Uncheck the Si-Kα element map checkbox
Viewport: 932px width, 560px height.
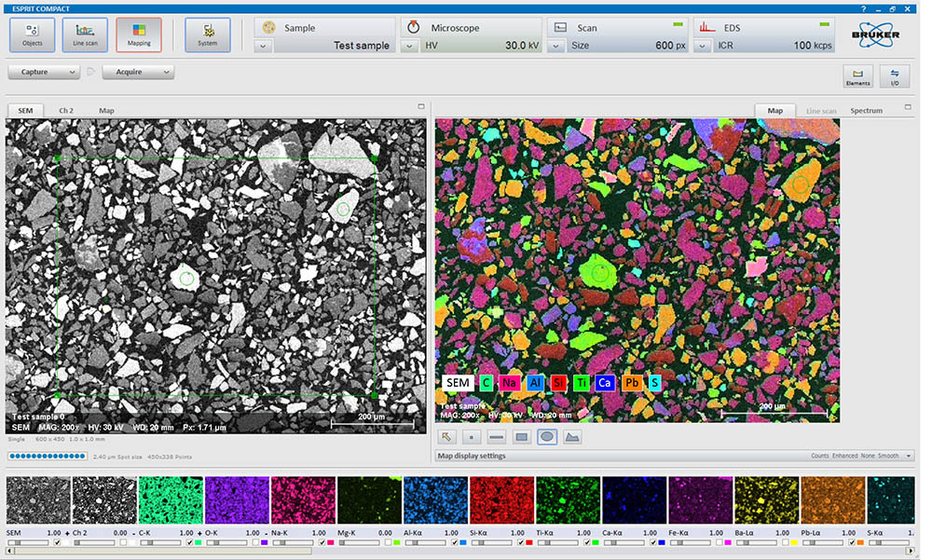(x=523, y=542)
